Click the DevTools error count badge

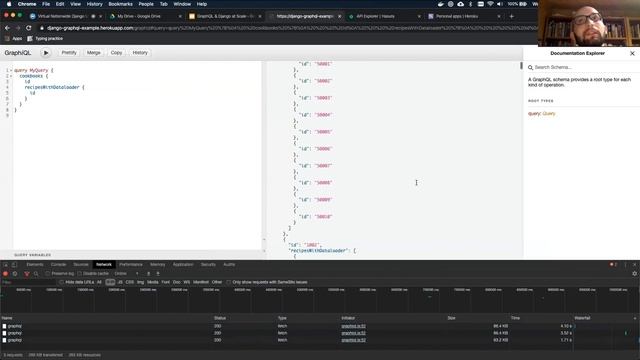613,264
